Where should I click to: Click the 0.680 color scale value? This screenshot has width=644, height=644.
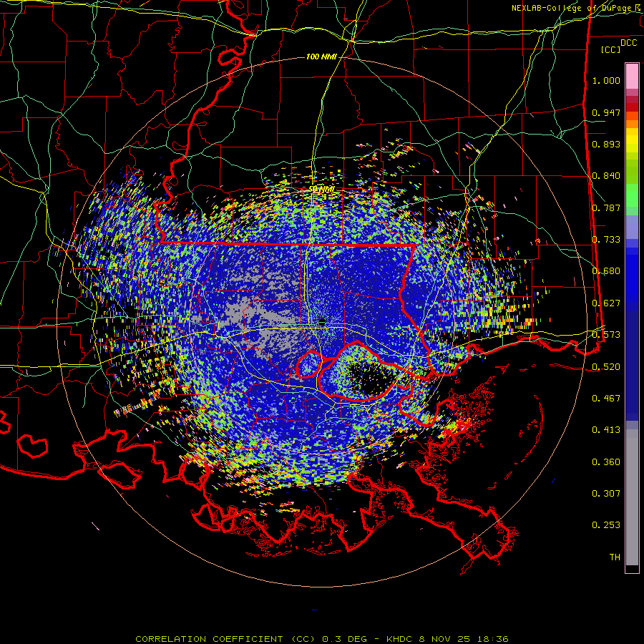click(606, 271)
